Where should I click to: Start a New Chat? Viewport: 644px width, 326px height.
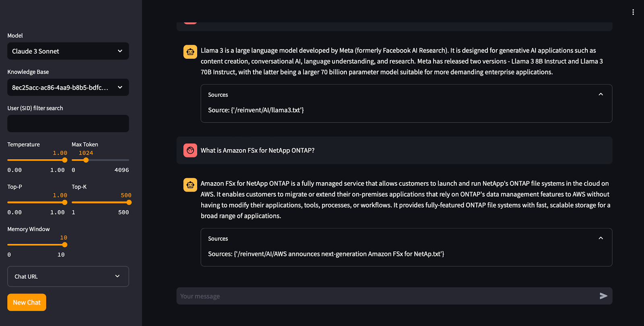27,302
